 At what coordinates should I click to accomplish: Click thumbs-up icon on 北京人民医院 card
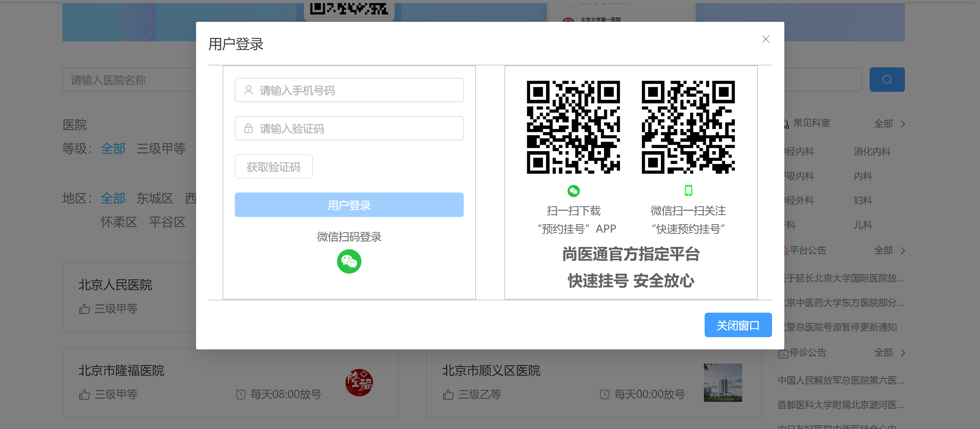(84, 308)
